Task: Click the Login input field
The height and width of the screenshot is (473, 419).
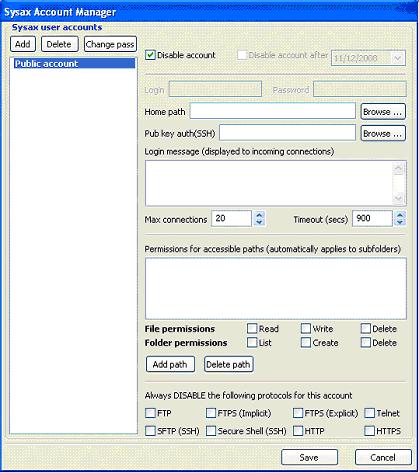Action: [215, 89]
